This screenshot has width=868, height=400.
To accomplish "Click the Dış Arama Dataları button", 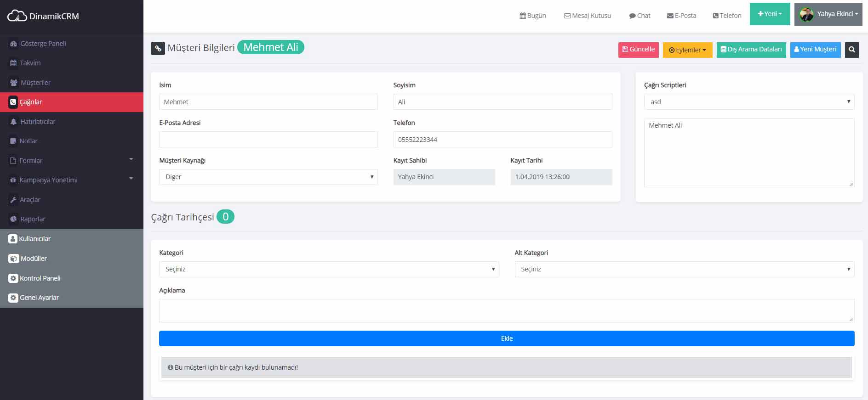I will pos(751,50).
